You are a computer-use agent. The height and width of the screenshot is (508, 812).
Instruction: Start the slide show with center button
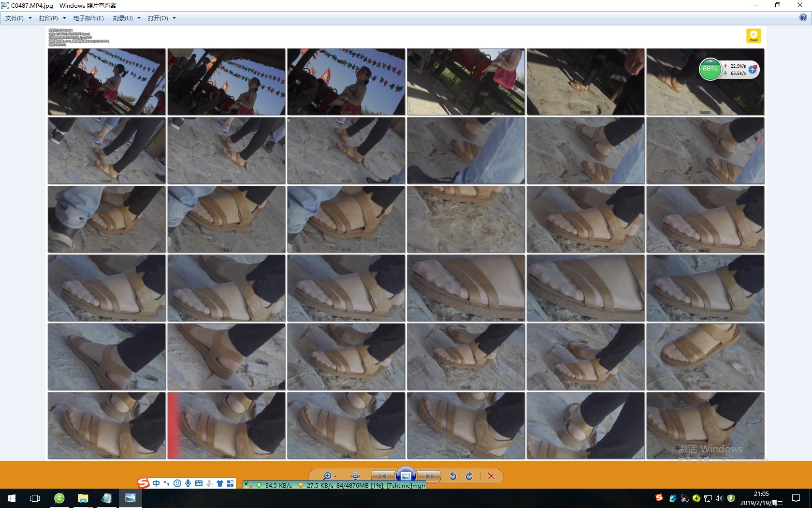click(x=406, y=476)
